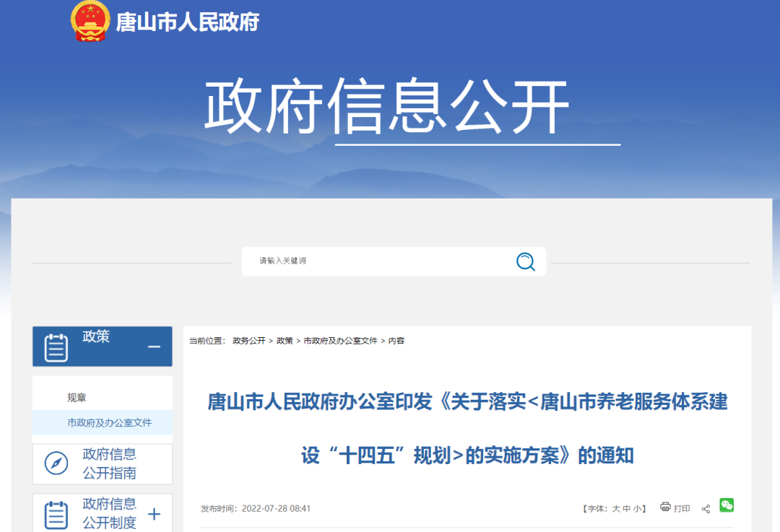
Task: Click the compass icon for 政府信息公开指南
Action: 56,463
